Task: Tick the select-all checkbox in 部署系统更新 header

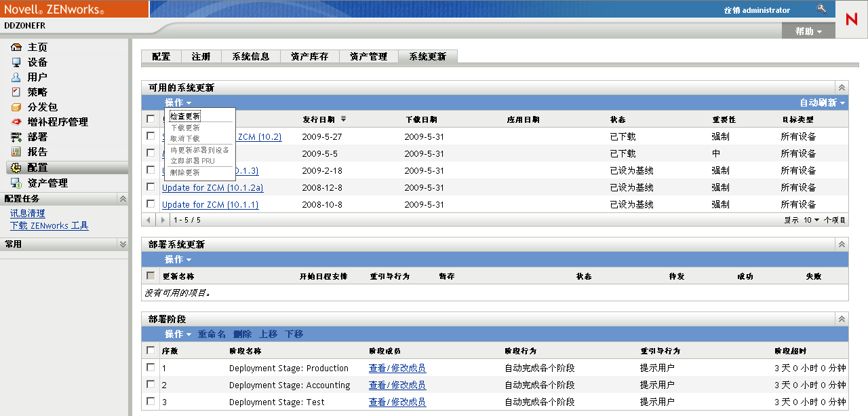Action: click(x=151, y=276)
